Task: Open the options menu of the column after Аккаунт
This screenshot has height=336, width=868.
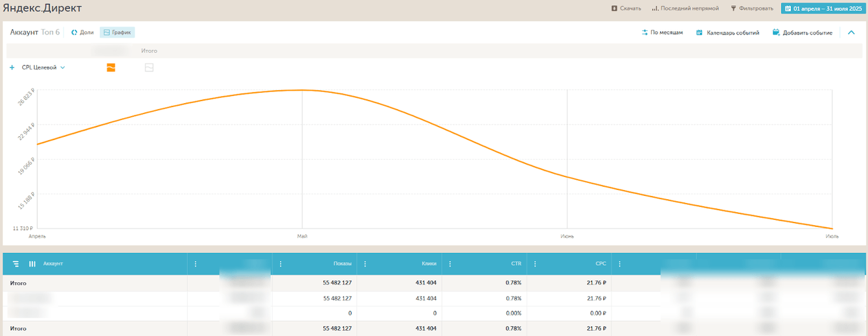Action: tap(196, 264)
